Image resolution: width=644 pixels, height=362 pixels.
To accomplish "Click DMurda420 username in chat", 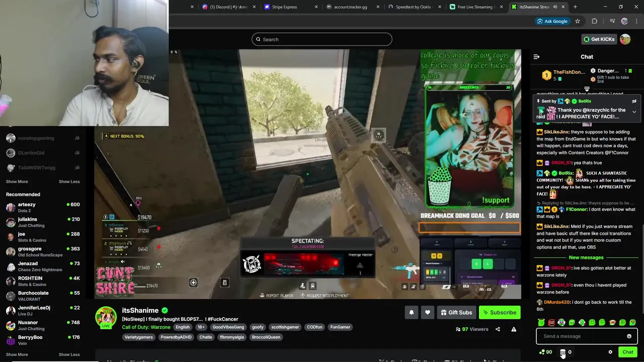I will pyautogui.click(x=557, y=302).
